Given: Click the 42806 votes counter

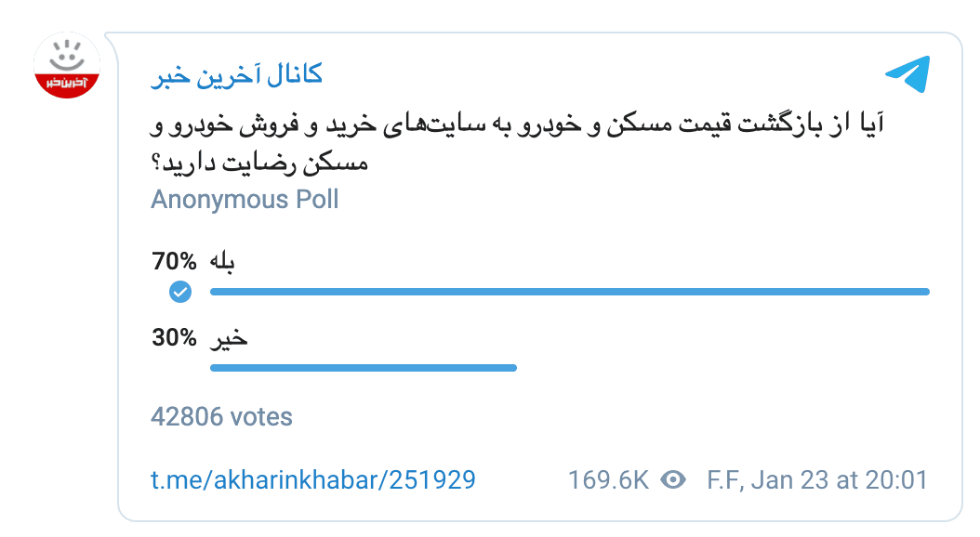Looking at the screenshot, I should (x=222, y=417).
